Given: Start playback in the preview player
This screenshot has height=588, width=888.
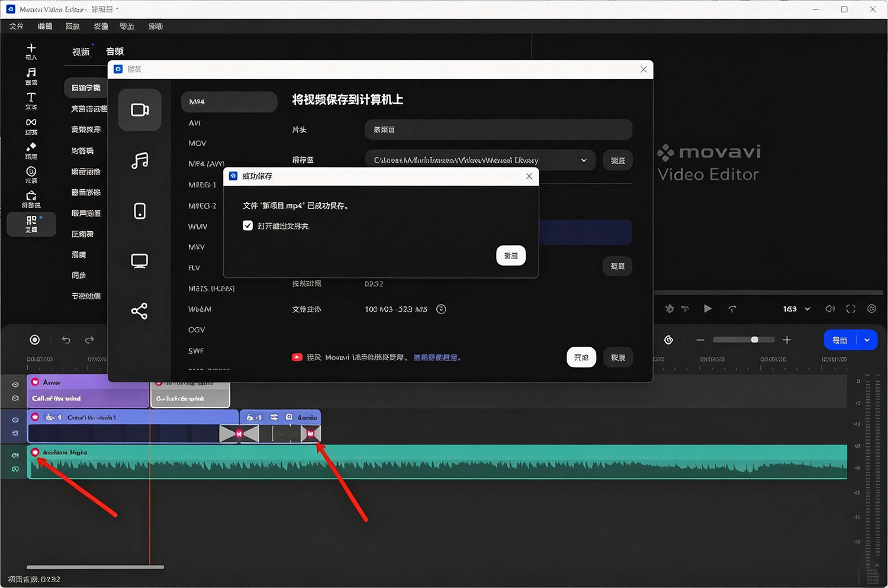Looking at the screenshot, I should click(707, 309).
